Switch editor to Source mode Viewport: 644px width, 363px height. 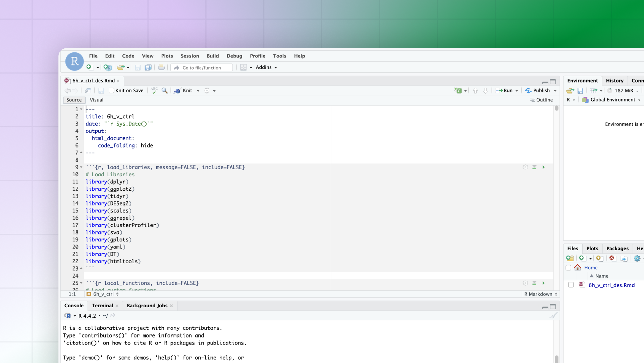click(74, 100)
